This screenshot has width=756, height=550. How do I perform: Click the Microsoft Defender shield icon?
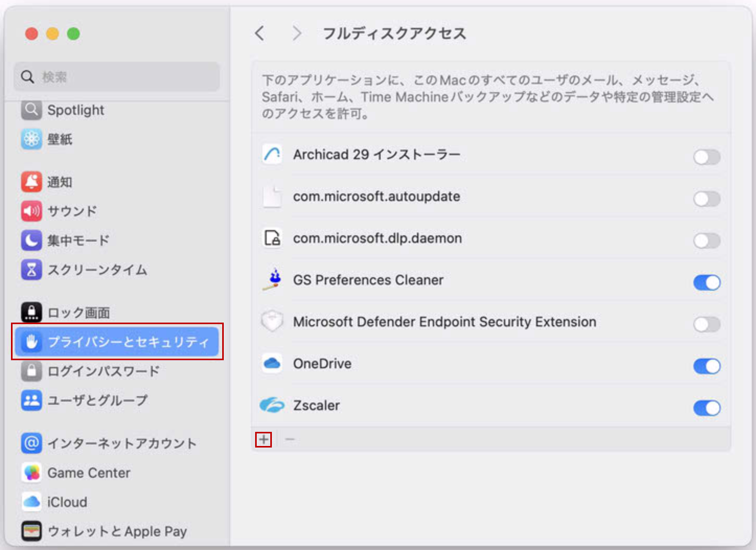point(271,322)
